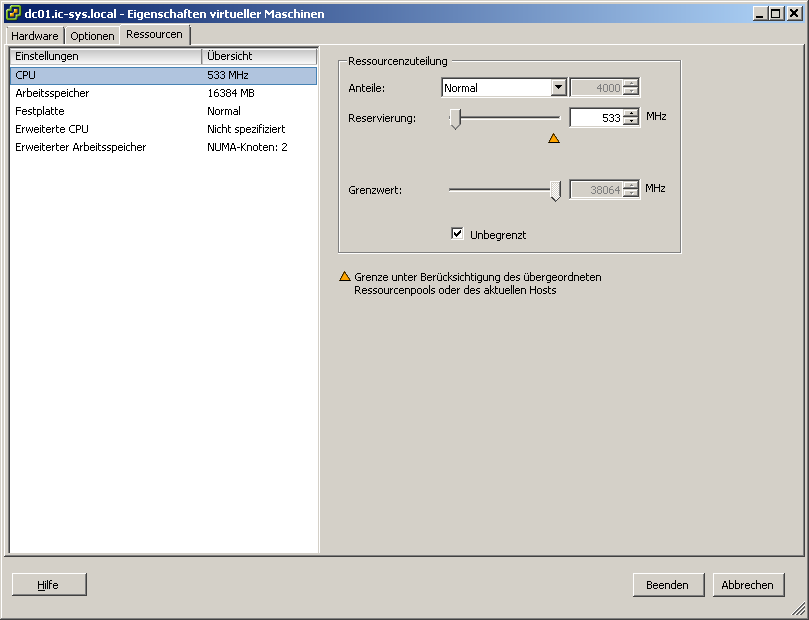This screenshot has height=620, width=809.
Task: Select Festplatte in the settings list
Action: click(38, 111)
